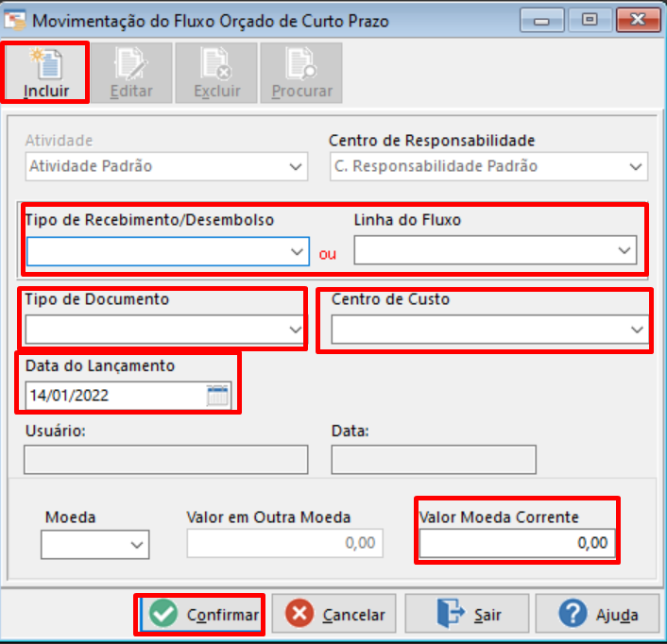Click the Usuário text field
The height and width of the screenshot is (644, 667).
click(x=166, y=460)
